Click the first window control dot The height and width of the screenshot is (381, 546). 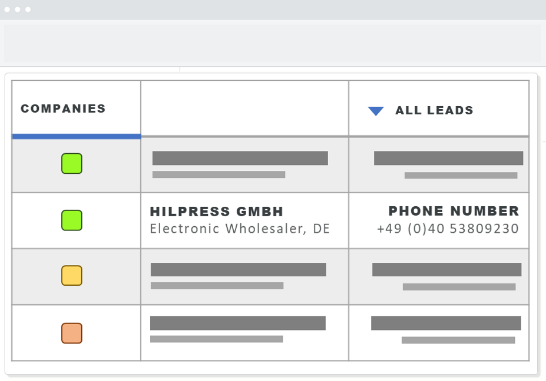click(7, 9)
